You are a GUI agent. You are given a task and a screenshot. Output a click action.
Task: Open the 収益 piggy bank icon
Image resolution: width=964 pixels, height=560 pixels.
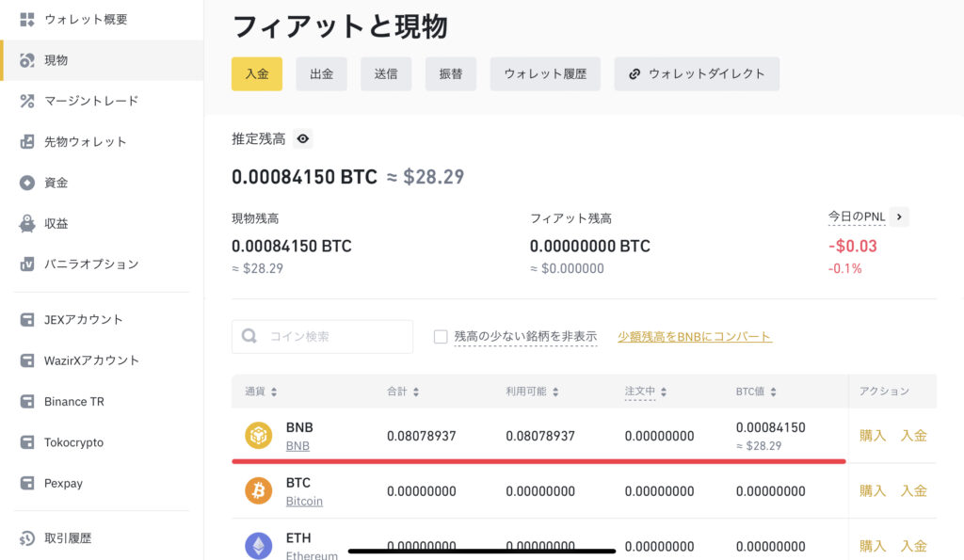click(27, 224)
